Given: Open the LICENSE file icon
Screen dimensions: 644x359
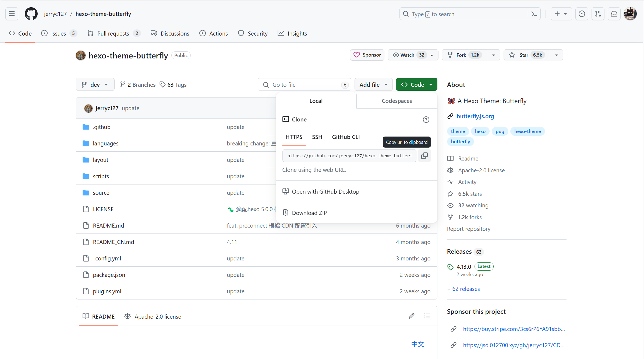Looking at the screenshot, I should click(x=86, y=209).
